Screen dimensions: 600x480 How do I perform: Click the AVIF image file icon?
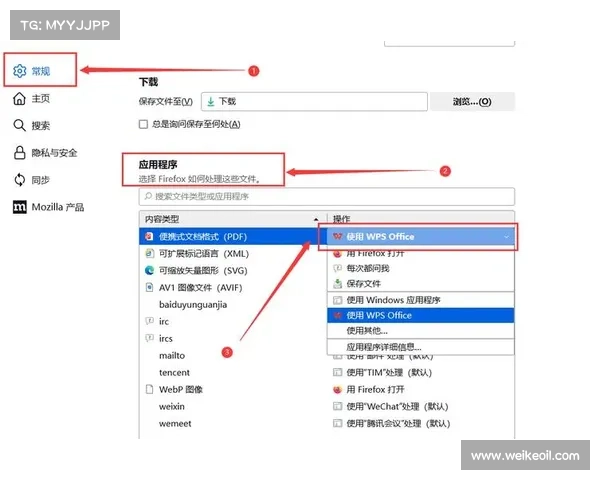pyautogui.click(x=149, y=287)
